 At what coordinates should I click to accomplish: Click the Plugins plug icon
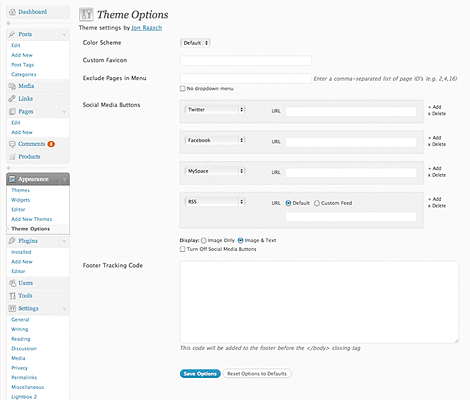(x=12, y=241)
